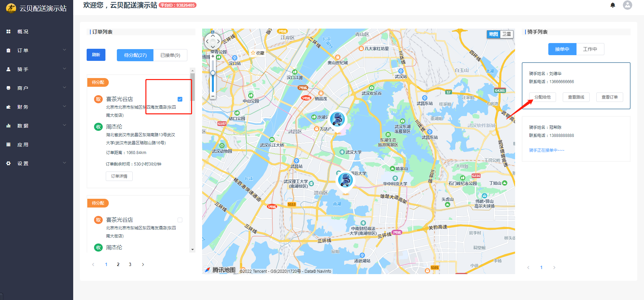
Task: Select the 已接单(9) tab
Action: pyautogui.click(x=170, y=55)
